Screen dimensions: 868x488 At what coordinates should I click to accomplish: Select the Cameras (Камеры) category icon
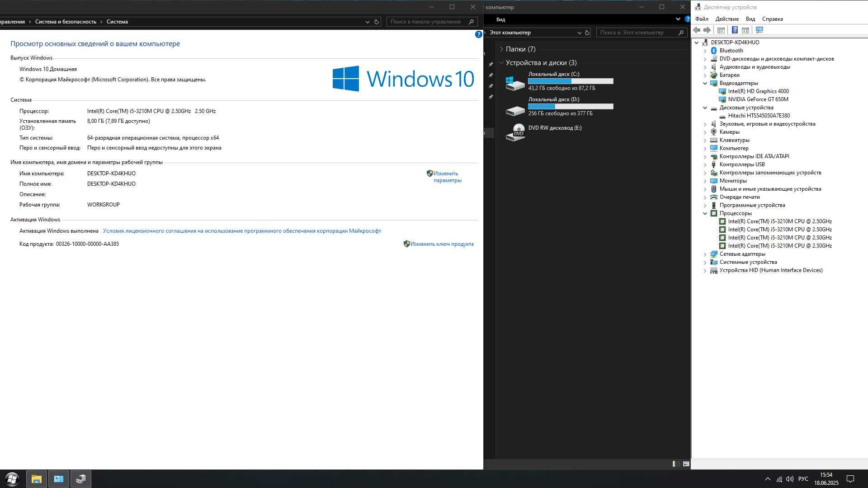click(x=714, y=132)
